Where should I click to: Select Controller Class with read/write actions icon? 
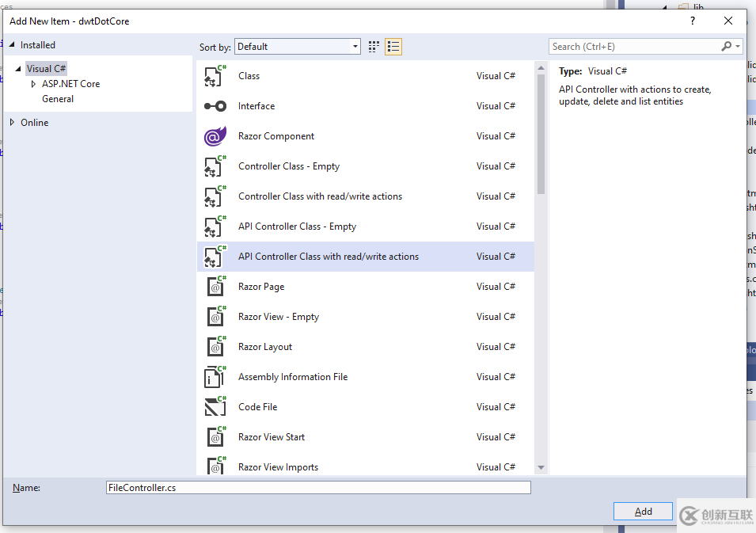215,196
